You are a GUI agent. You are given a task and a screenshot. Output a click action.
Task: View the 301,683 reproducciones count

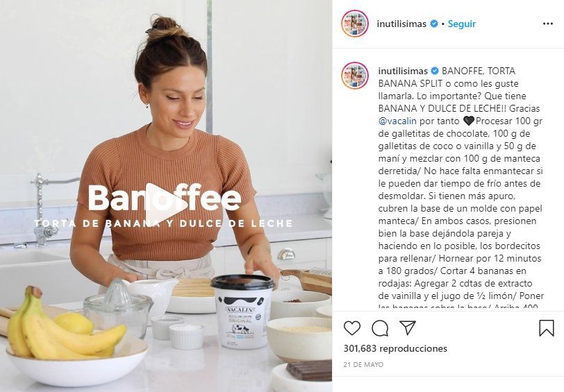point(395,348)
